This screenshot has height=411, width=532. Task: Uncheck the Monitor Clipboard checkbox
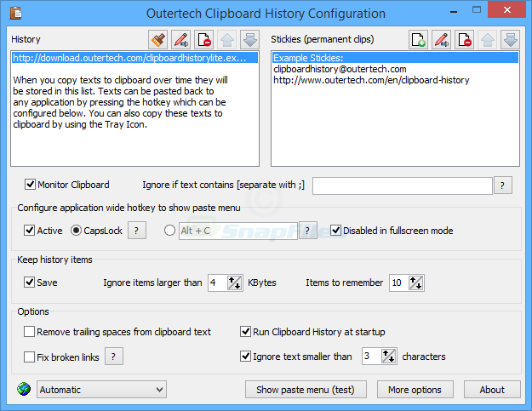coord(31,185)
